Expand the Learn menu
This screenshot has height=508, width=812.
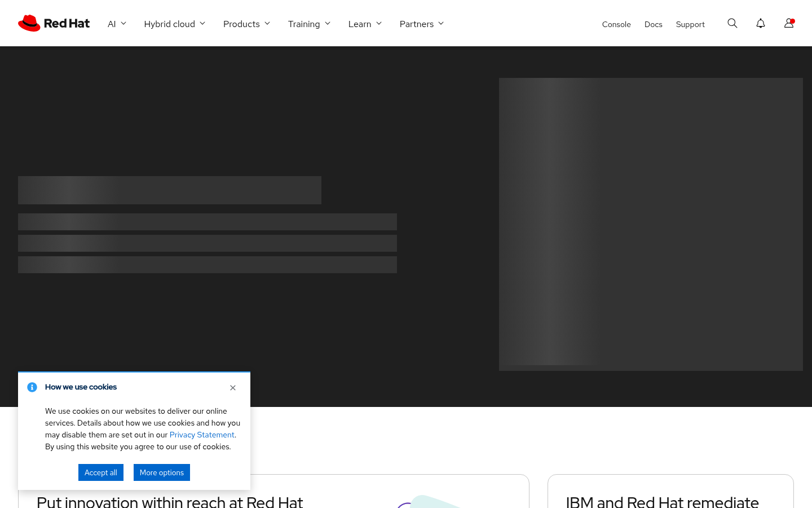click(x=365, y=24)
